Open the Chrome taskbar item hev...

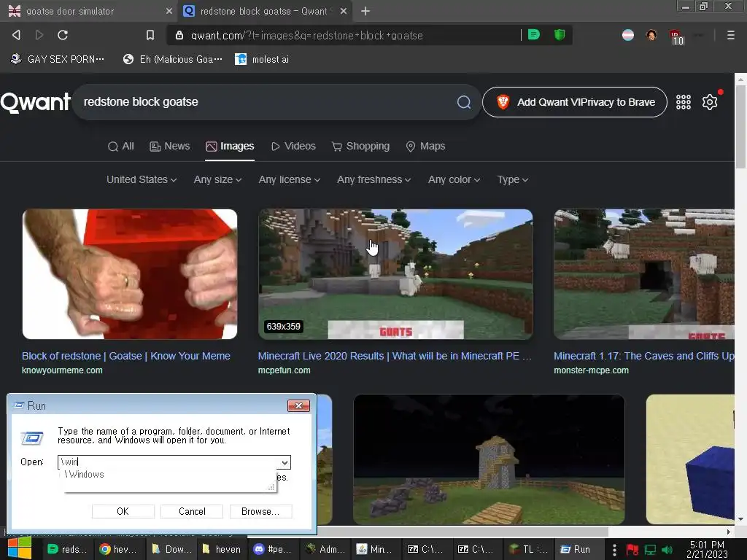pyautogui.click(x=119, y=549)
